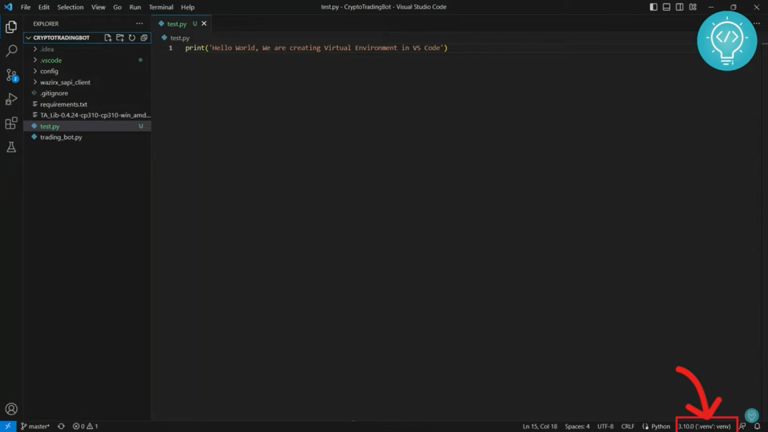The image size is (768, 432).
Task: Refresh the Explorer file tree
Action: (x=132, y=38)
